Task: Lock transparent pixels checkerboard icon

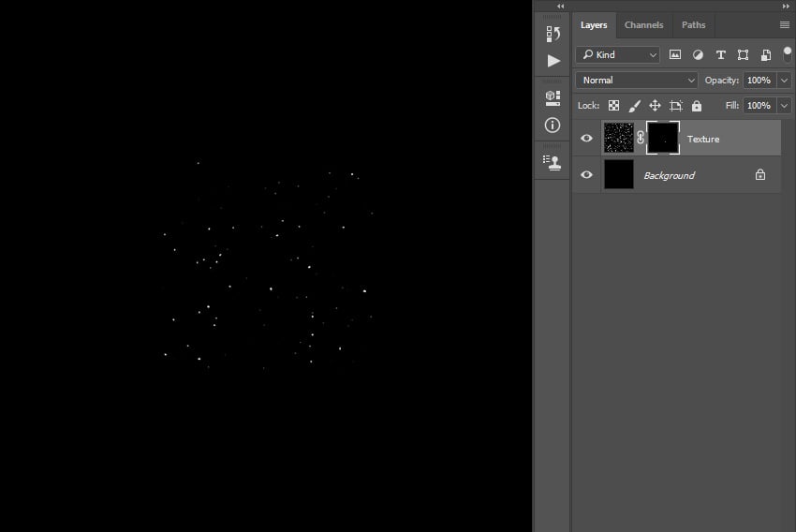Action: point(613,106)
